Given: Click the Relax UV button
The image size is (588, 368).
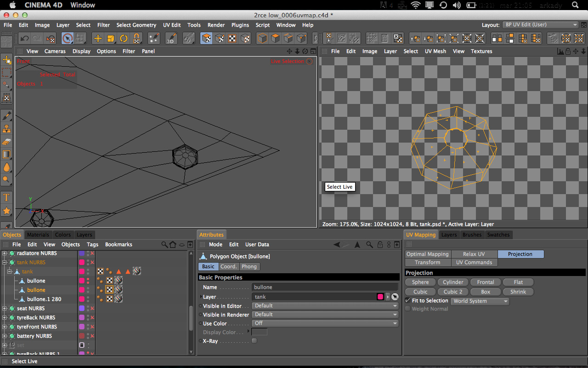Looking at the screenshot, I should click(474, 254).
